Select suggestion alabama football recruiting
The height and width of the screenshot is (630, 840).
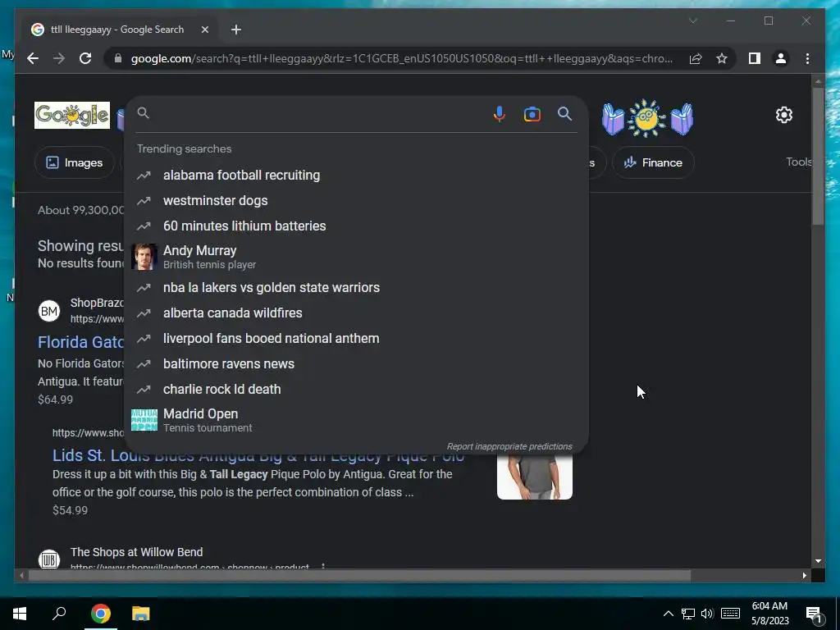356,176
